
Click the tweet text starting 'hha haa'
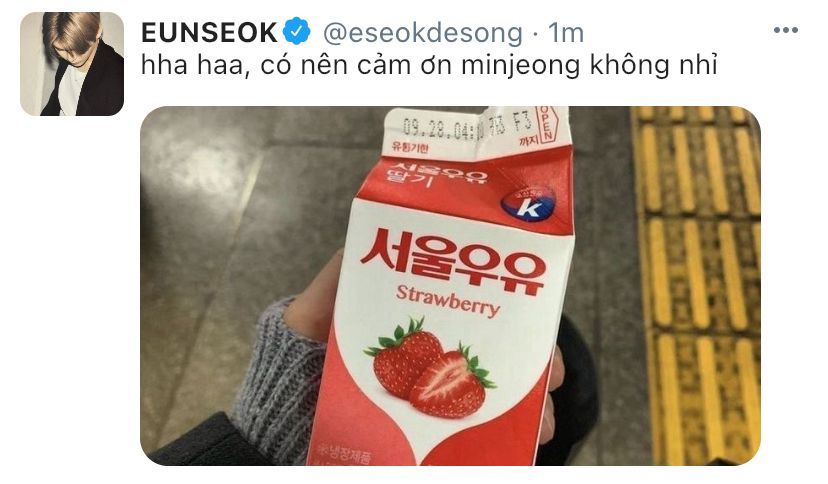429,67
